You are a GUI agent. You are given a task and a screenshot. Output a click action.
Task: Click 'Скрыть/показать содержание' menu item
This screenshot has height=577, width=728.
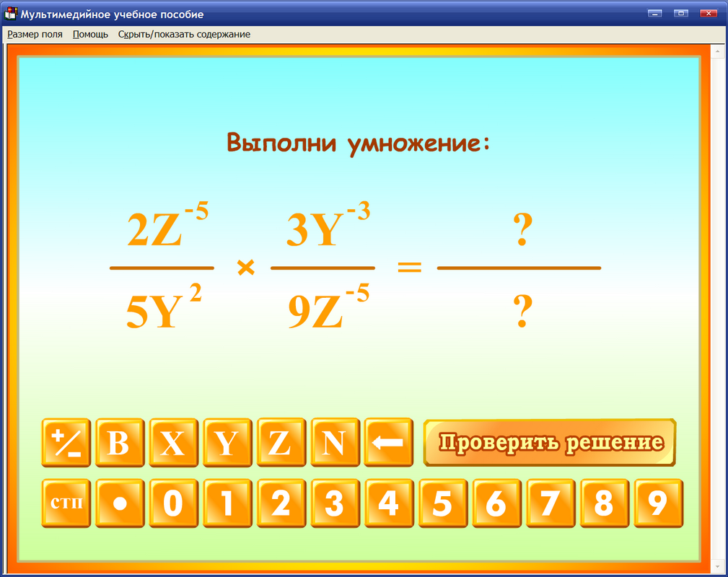click(x=183, y=34)
